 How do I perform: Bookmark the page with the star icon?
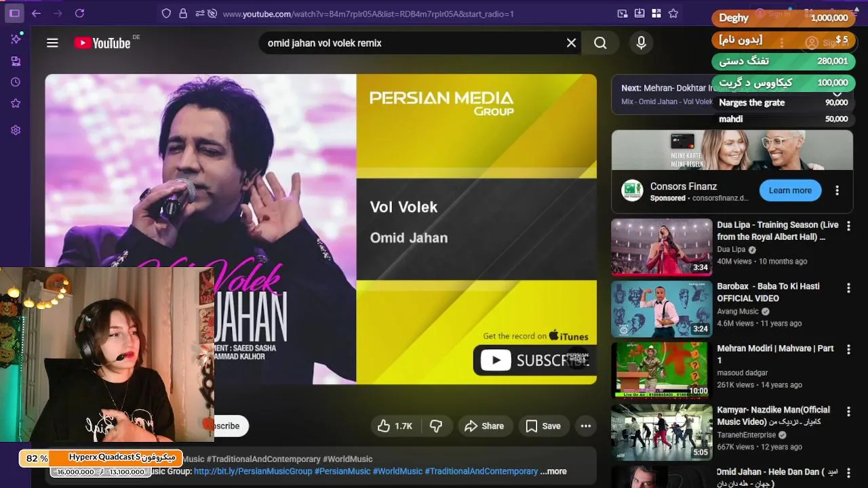click(673, 13)
